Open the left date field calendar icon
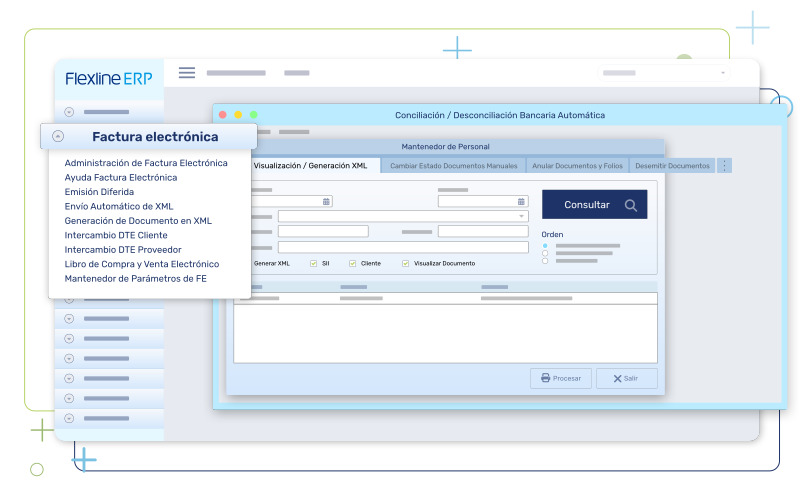This screenshot has height=500, width=800. click(326, 201)
